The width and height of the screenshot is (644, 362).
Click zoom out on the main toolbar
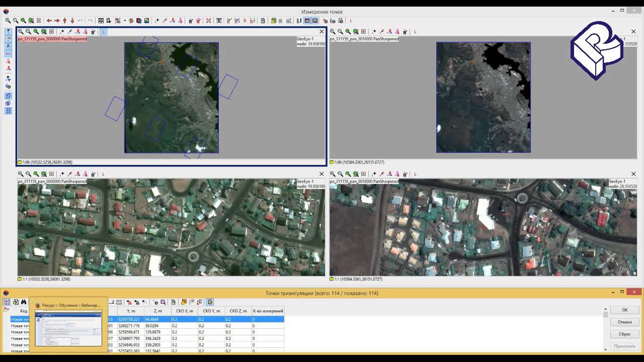tap(16, 21)
